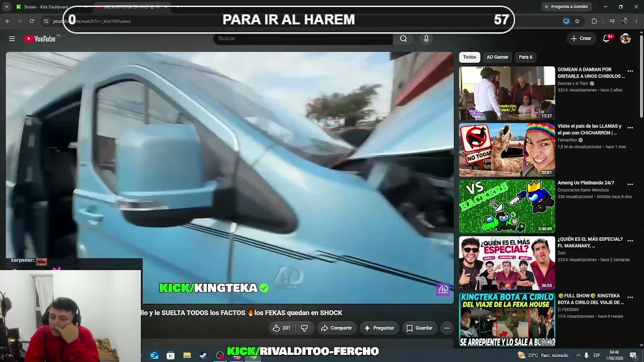Open options for the LLAMAS video

coord(630,128)
